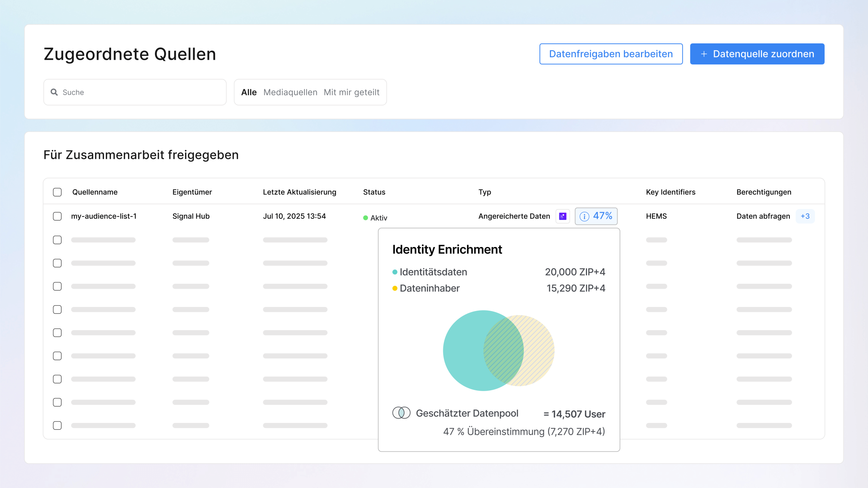
Task: Switch to the Mediaquellen tab
Action: 290,92
